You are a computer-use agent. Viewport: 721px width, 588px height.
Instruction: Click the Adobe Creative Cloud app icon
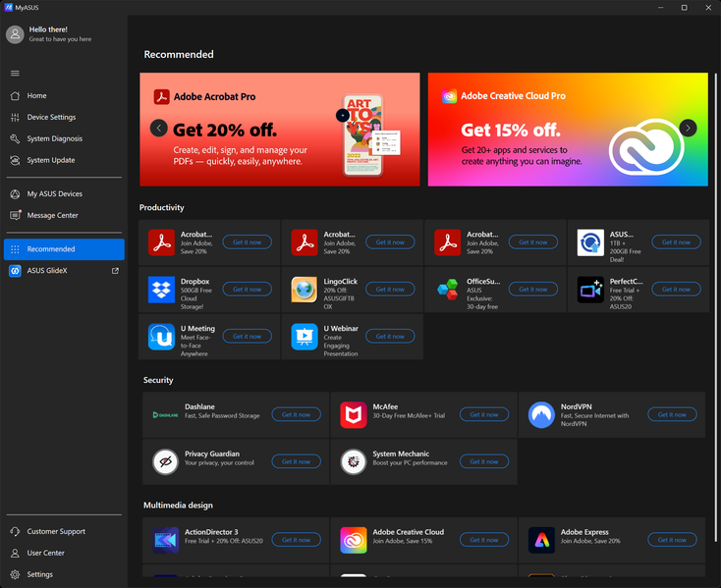click(354, 540)
